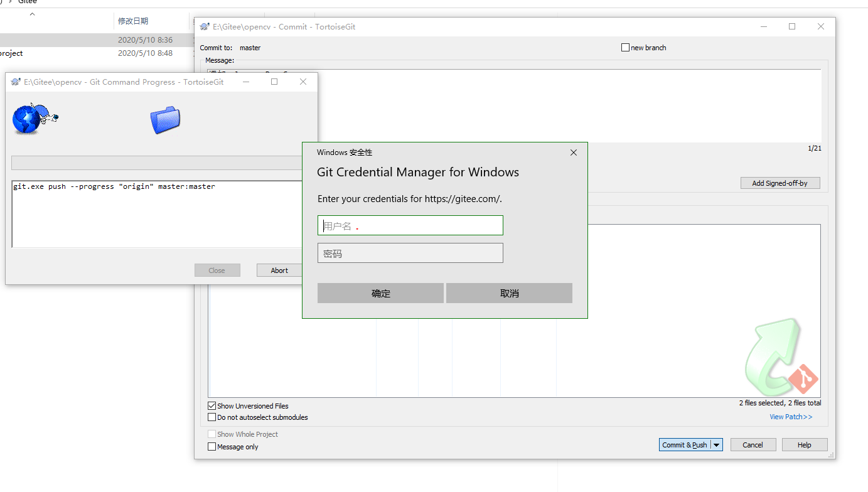
Task: Click the "2 files selected, 2 files total" status
Action: point(780,403)
